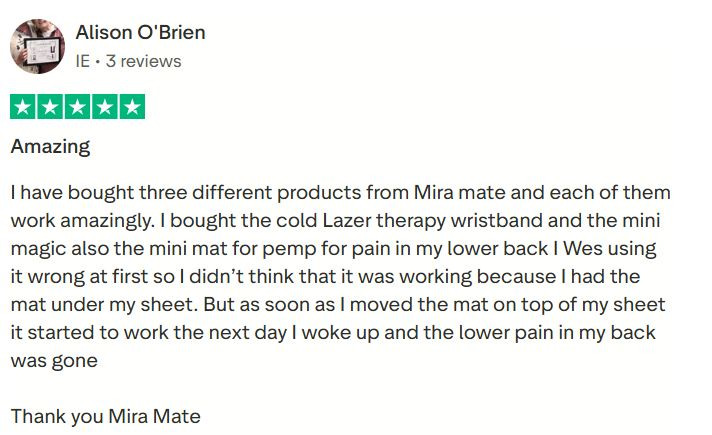Click the IE country label
Screen dimensions: 712x435
83,61
